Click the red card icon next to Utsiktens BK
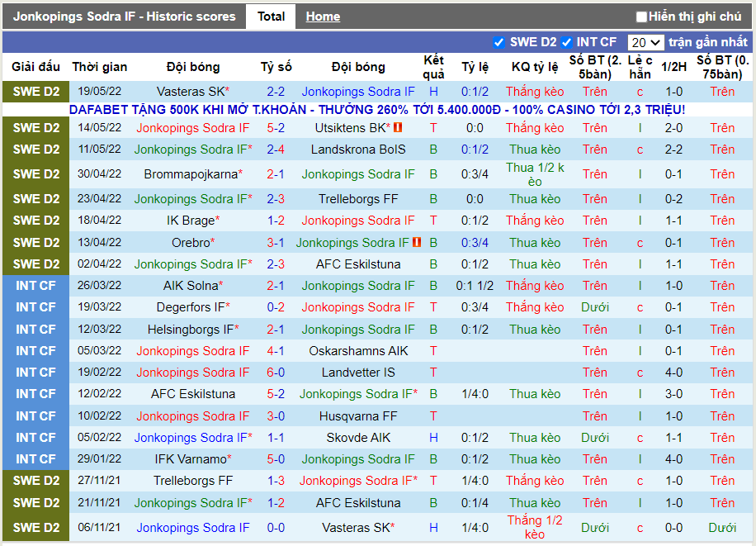The height and width of the screenshot is (546, 756). pos(398,127)
